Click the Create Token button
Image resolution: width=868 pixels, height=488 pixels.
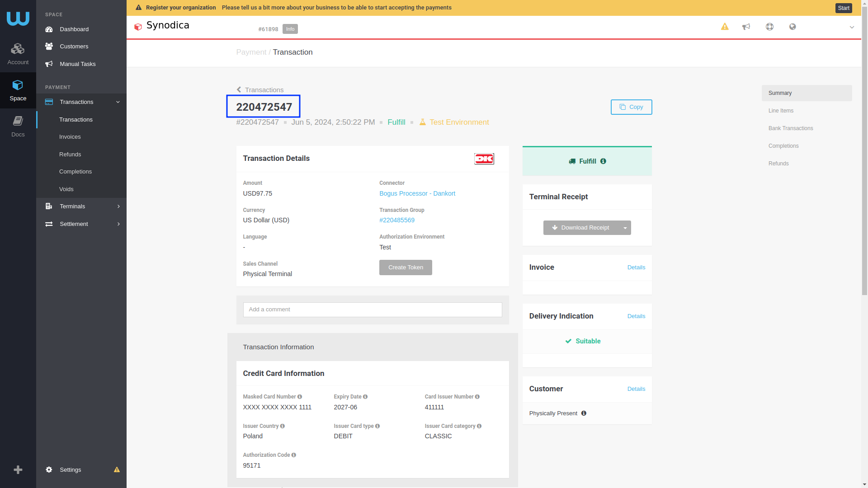coord(406,267)
